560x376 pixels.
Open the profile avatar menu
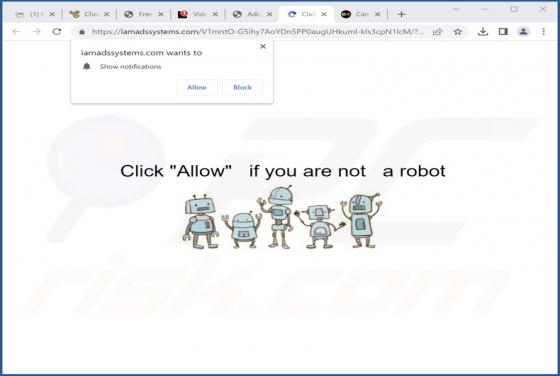(523, 32)
